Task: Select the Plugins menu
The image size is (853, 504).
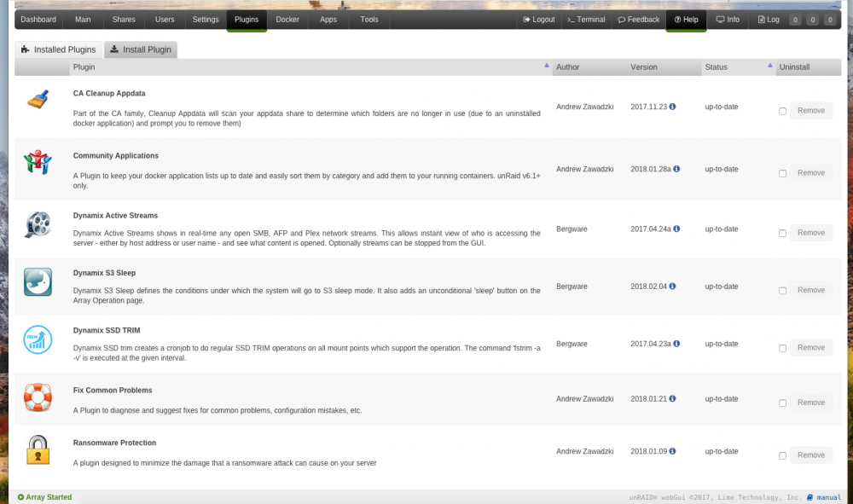Action: pyautogui.click(x=247, y=20)
